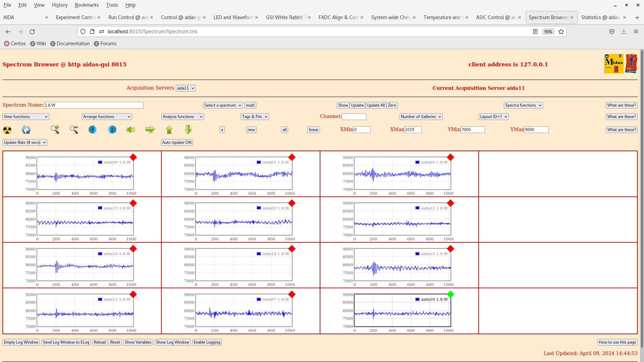Click the refresh/sync circular arrow icon
This screenshot has width=644, height=362.
tap(25, 129)
